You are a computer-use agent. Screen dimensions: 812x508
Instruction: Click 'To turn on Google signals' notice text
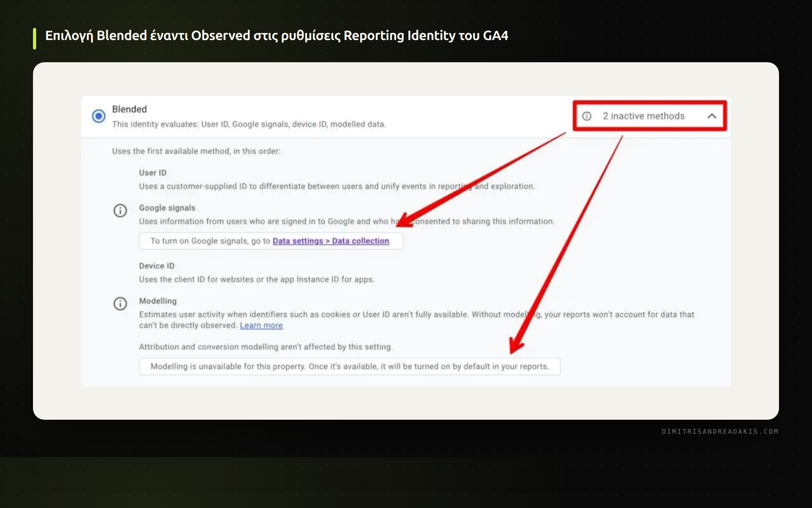tap(271, 241)
